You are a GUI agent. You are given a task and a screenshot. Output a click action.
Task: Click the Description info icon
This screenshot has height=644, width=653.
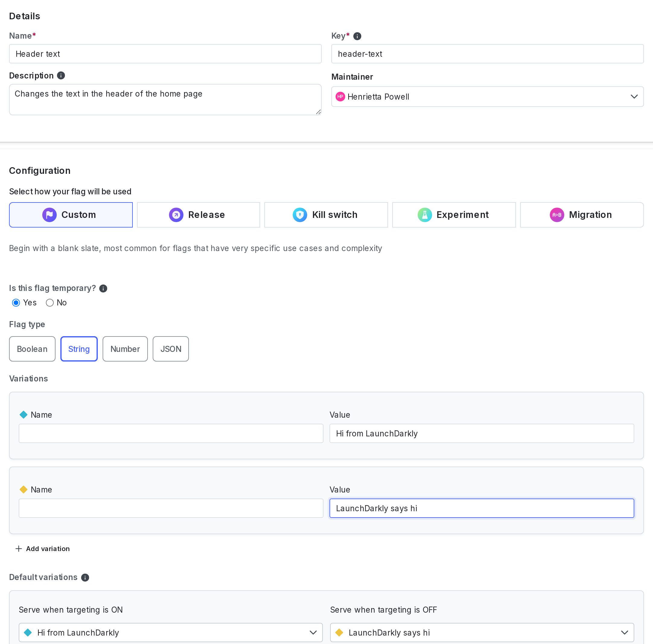coord(61,75)
